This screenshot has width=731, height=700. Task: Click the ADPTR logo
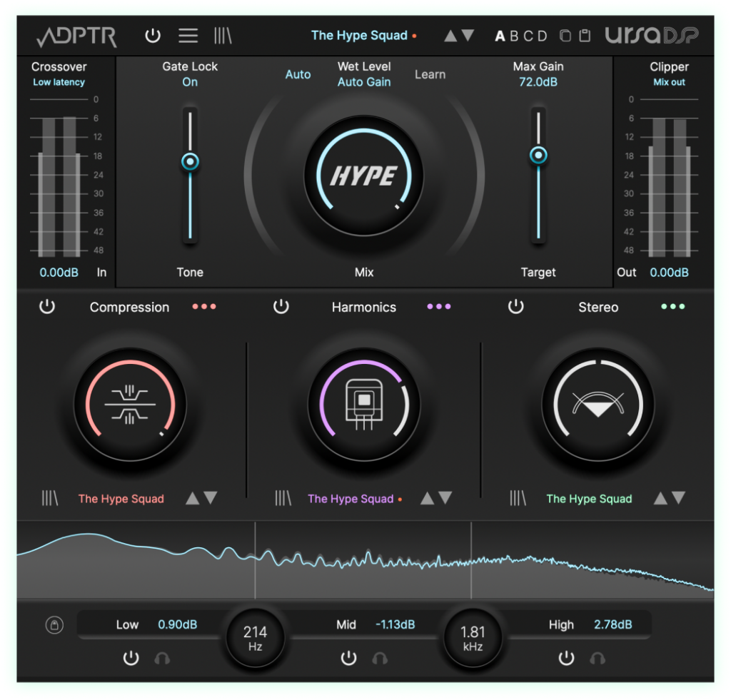(77, 36)
